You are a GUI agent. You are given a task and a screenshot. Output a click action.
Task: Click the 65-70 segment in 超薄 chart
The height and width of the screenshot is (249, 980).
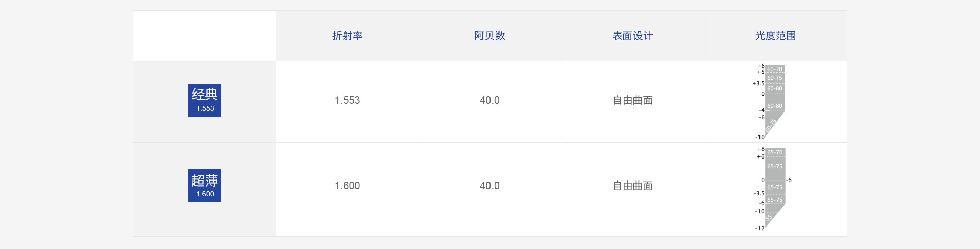[775, 152]
